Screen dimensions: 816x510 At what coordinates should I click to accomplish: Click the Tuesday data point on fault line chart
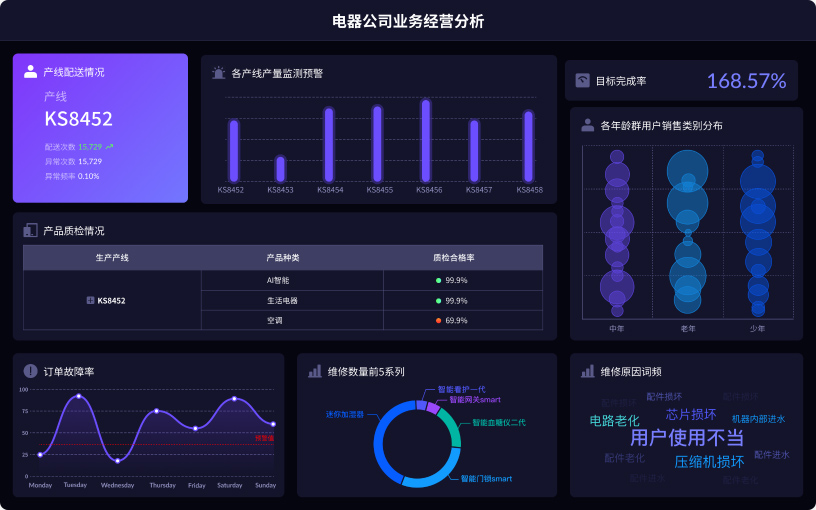point(78,397)
